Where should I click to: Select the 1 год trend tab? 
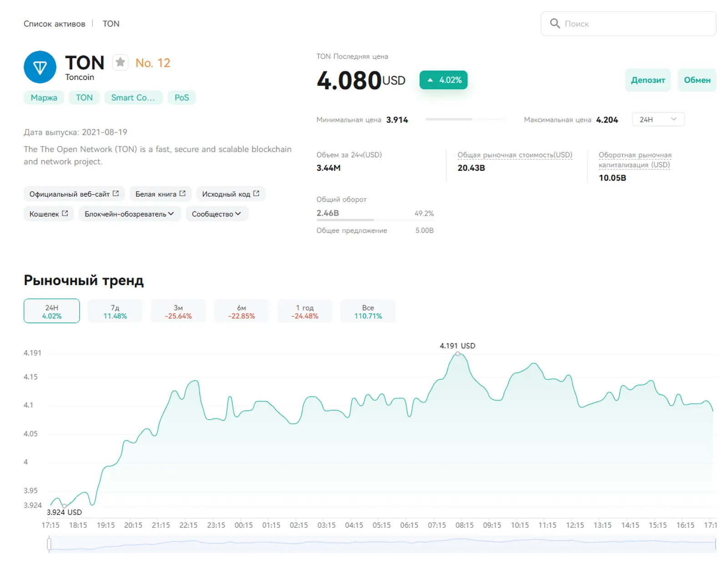305,311
